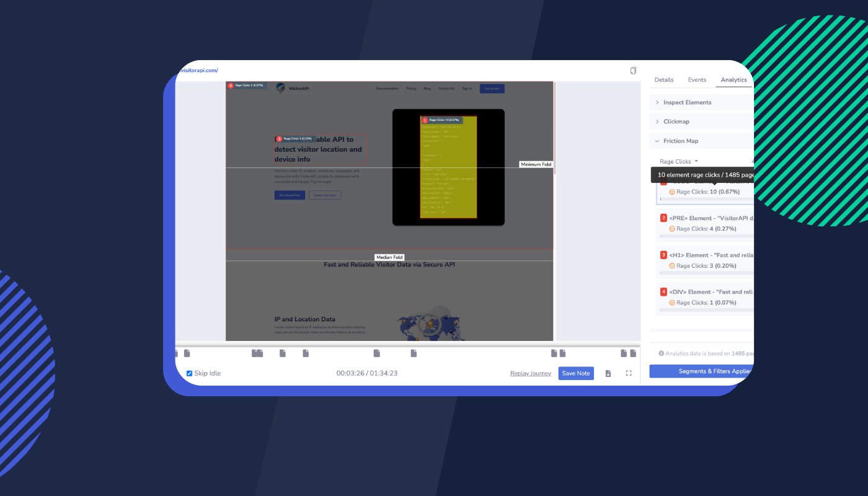
Task: Switch to the Events tab
Action: [x=697, y=80]
